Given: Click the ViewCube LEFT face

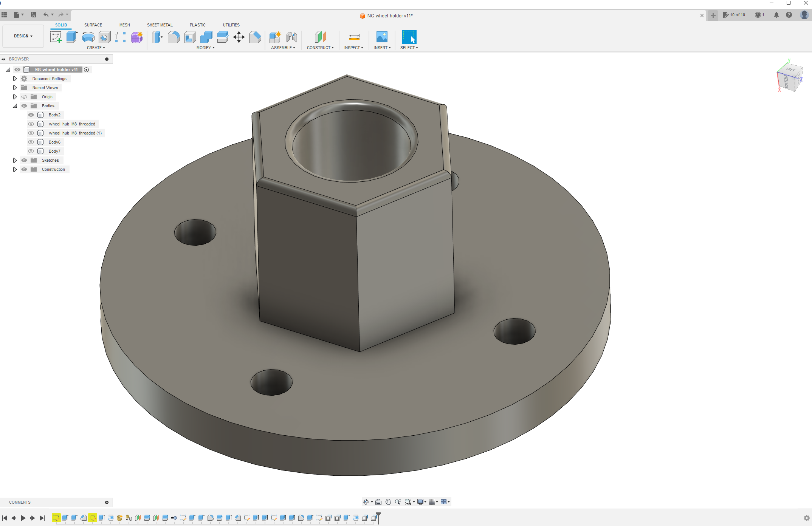Looking at the screenshot, I should click(x=790, y=70).
